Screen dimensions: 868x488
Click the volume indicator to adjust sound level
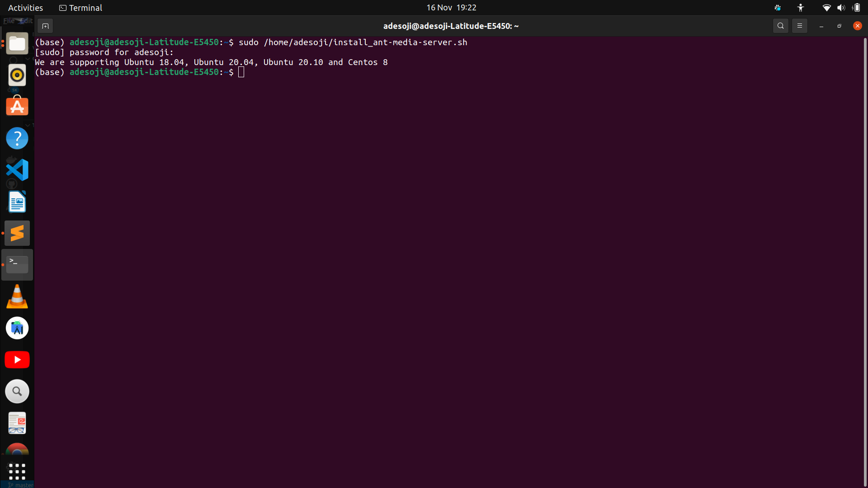coord(841,8)
